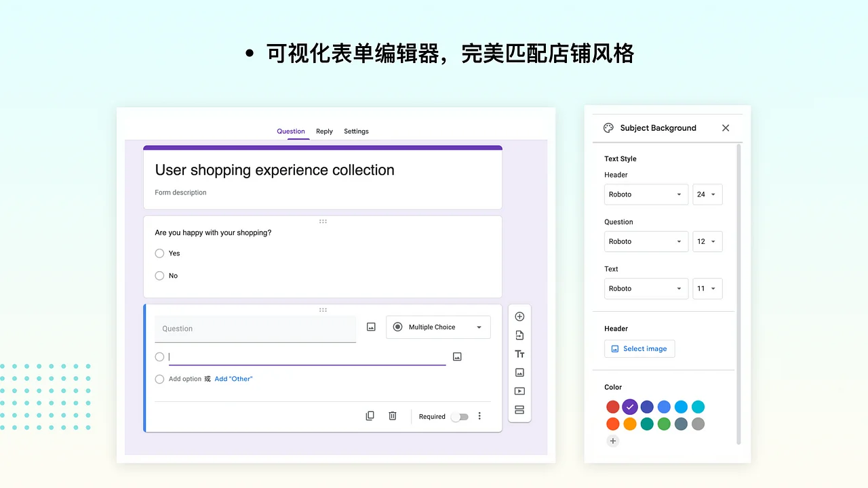Choose the indigo color swatch

[x=647, y=407]
